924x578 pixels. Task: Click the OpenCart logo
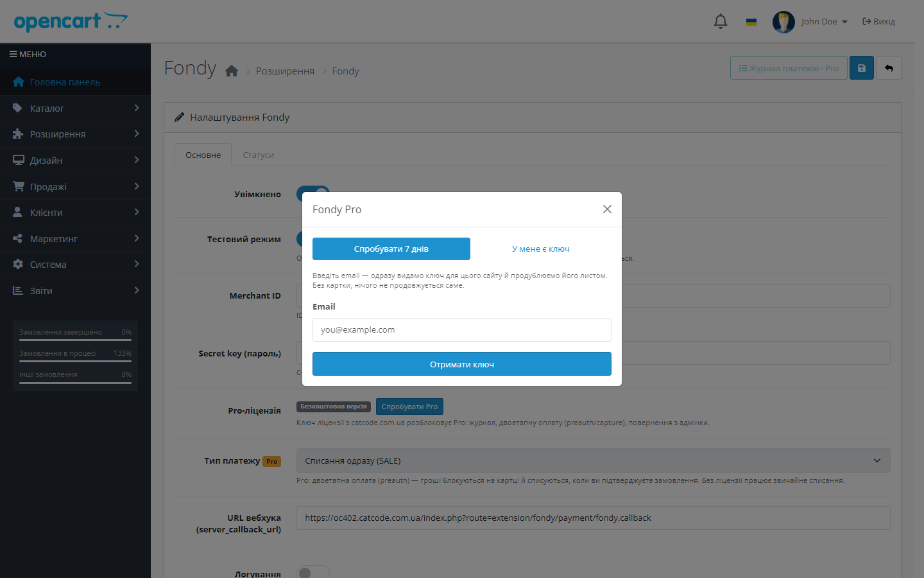point(71,22)
